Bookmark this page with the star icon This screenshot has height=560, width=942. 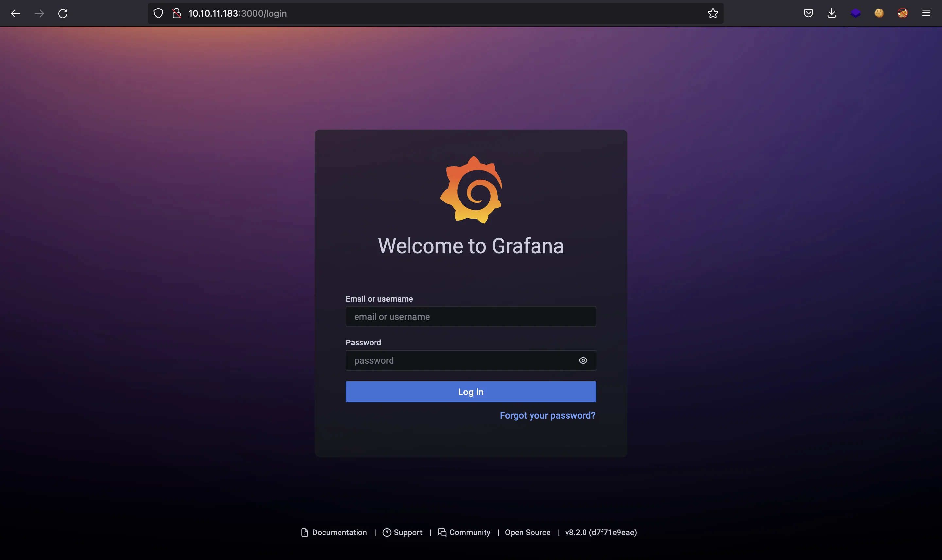713,13
